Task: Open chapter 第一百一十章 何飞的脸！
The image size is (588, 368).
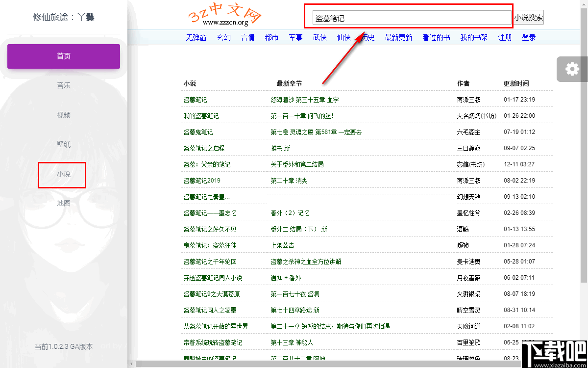Action: tap(302, 116)
